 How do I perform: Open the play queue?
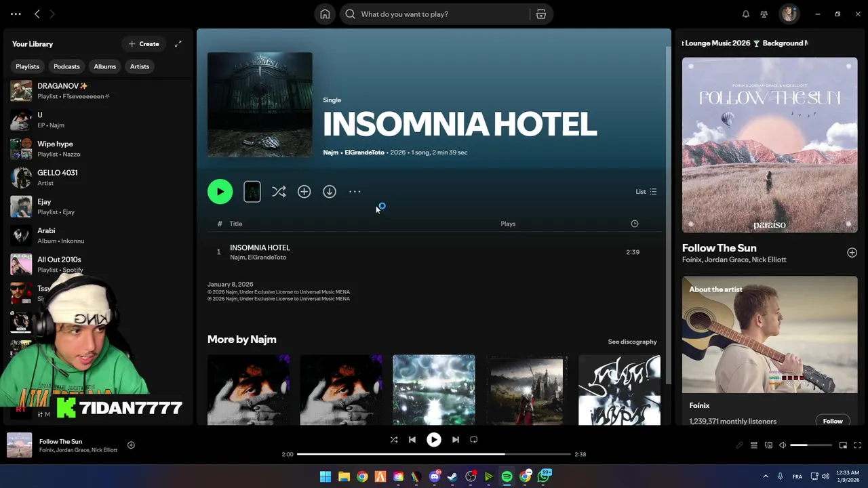(753, 445)
